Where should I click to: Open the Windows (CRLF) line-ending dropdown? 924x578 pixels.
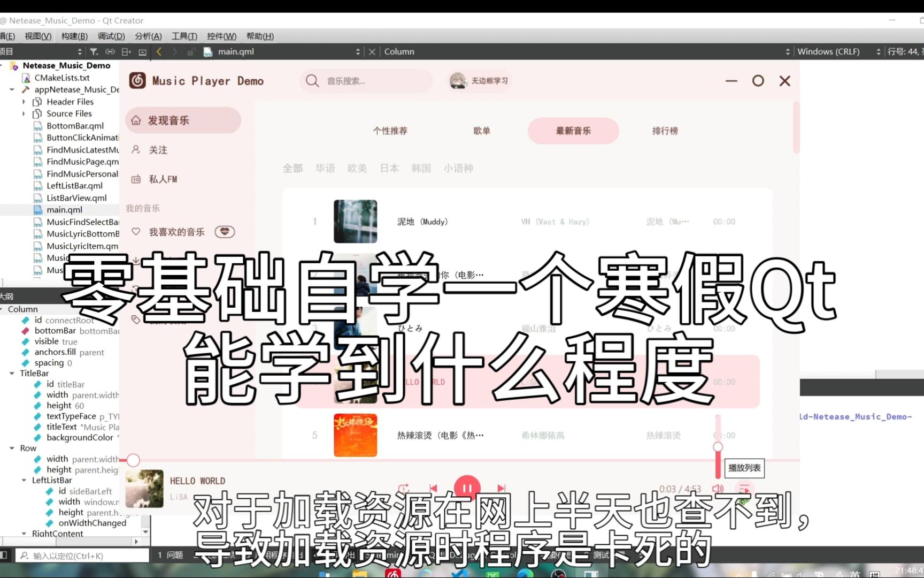tap(878, 51)
